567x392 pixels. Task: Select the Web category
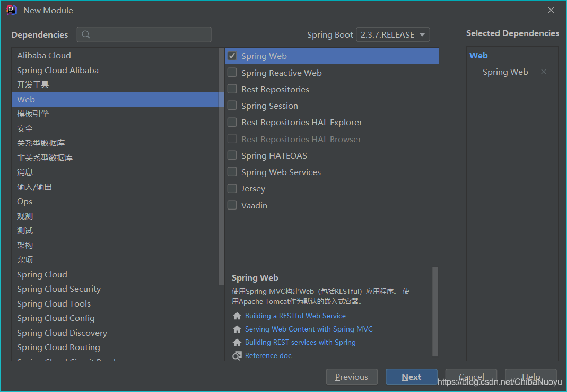(x=115, y=99)
